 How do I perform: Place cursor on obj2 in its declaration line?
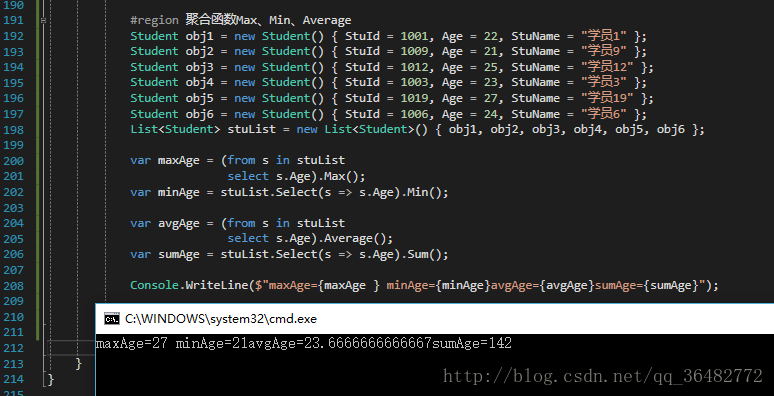199,51
